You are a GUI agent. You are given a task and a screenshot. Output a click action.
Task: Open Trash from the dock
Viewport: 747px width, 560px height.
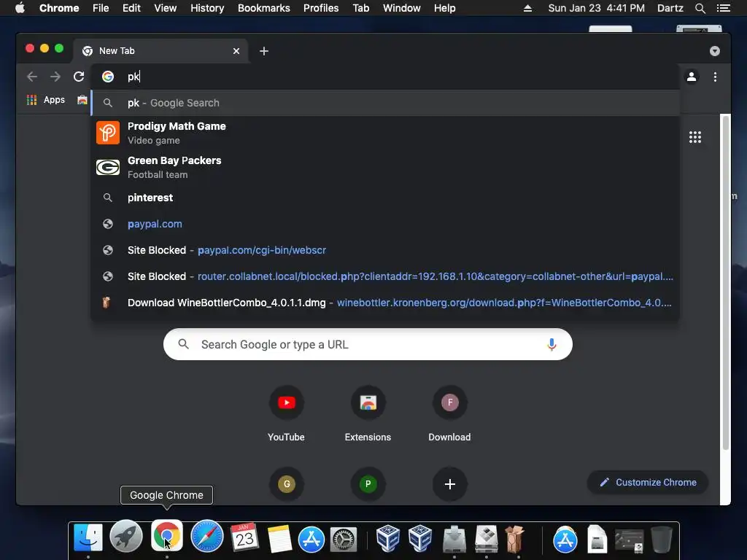point(661,539)
